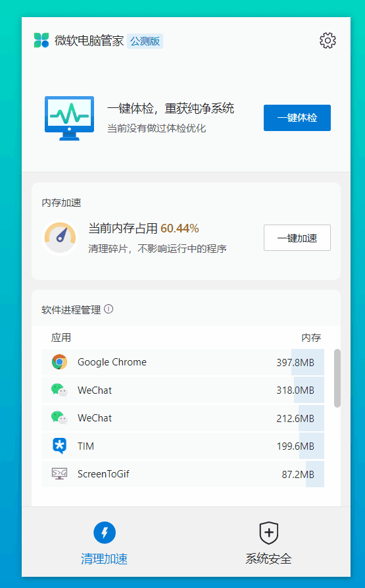Click the shield 系统安全 icon

pos(269,533)
